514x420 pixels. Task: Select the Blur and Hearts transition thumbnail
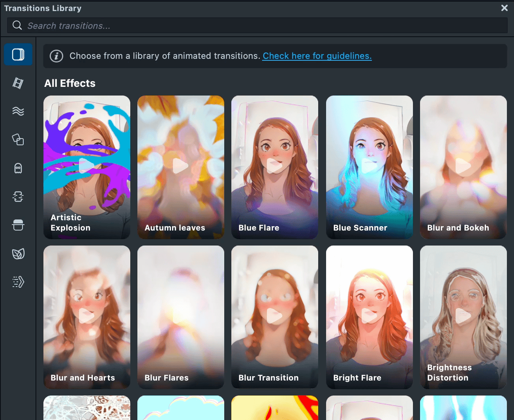tap(87, 317)
